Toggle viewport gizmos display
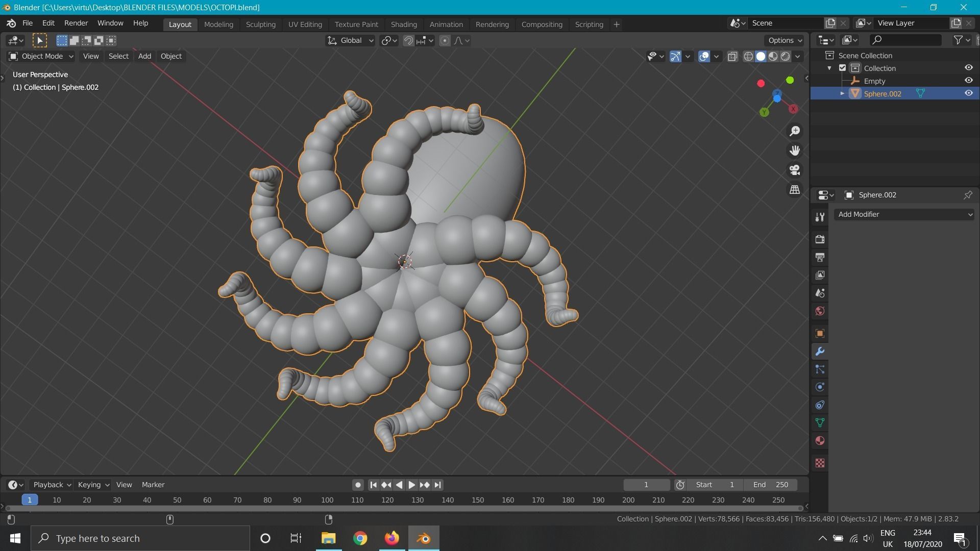Image resolution: width=980 pixels, height=551 pixels. [x=675, y=57]
